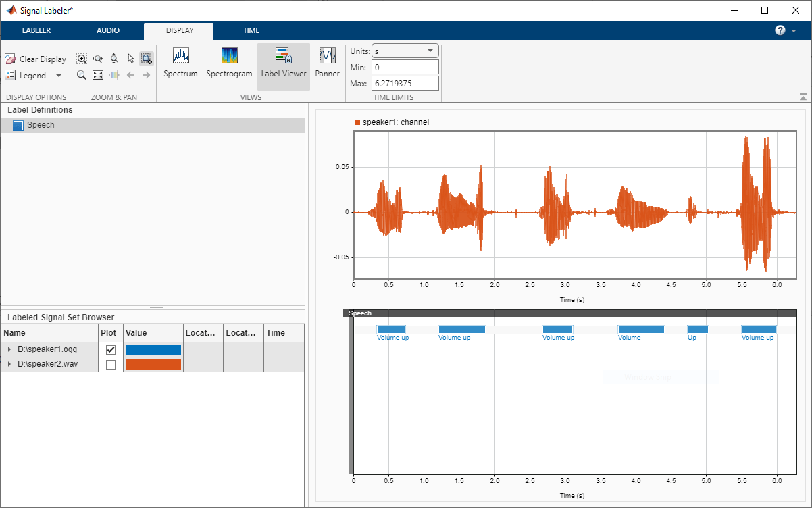Open the Spectrum view
This screenshot has width=812, height=508.
tap(180, 63)
